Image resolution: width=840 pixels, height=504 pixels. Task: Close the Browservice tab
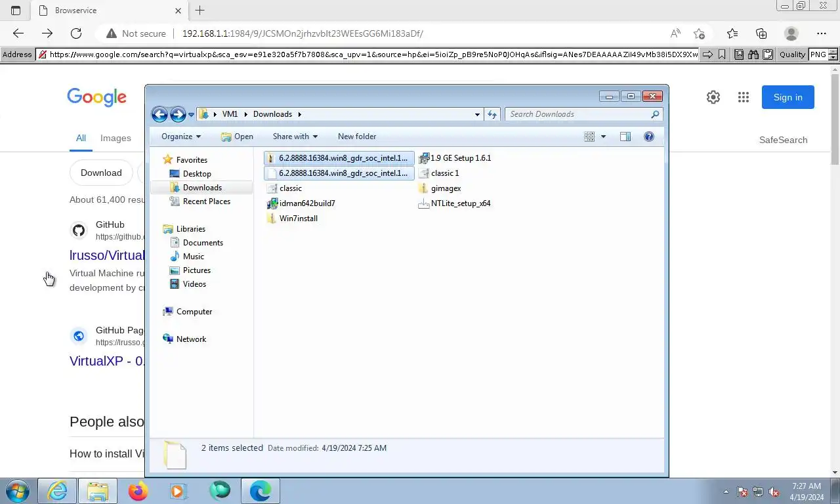point(178,10)
